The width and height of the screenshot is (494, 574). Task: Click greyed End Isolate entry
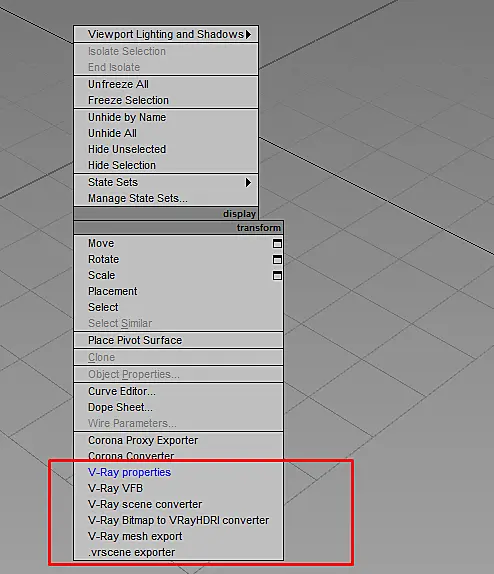click(166, 67)
